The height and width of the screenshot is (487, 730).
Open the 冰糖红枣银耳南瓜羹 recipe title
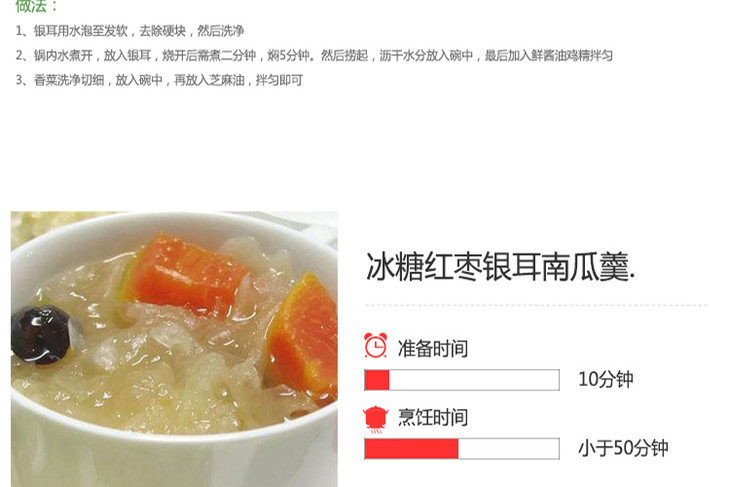pyautogui.click(x=500, y=267)
